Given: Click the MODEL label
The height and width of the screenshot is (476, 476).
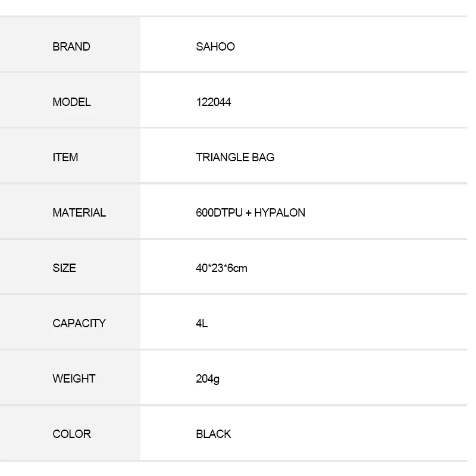Looking at the screenshot, I should click(x=72, y=102).
